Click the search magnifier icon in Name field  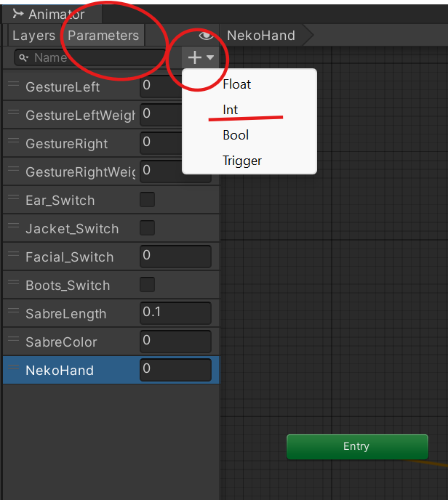coord(24,57)
